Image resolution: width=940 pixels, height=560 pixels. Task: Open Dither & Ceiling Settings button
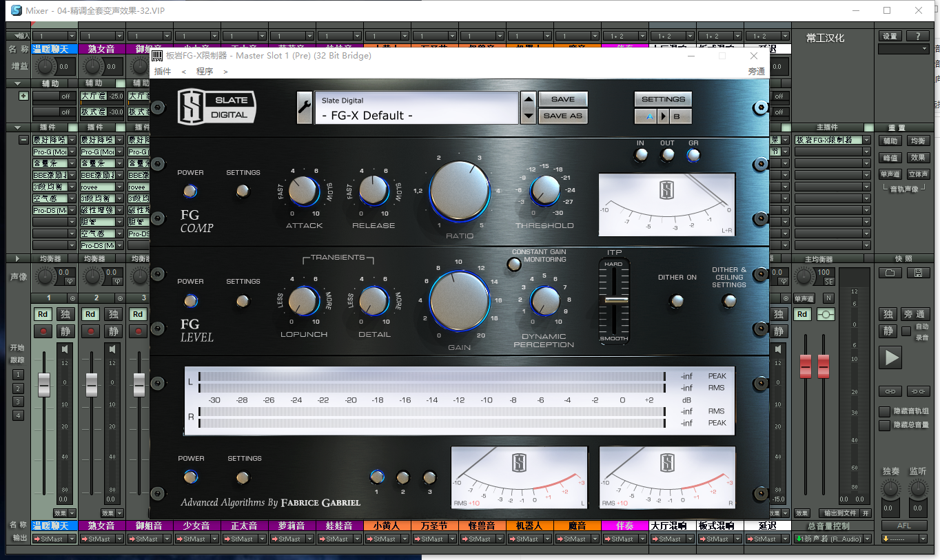pos(729,301)
